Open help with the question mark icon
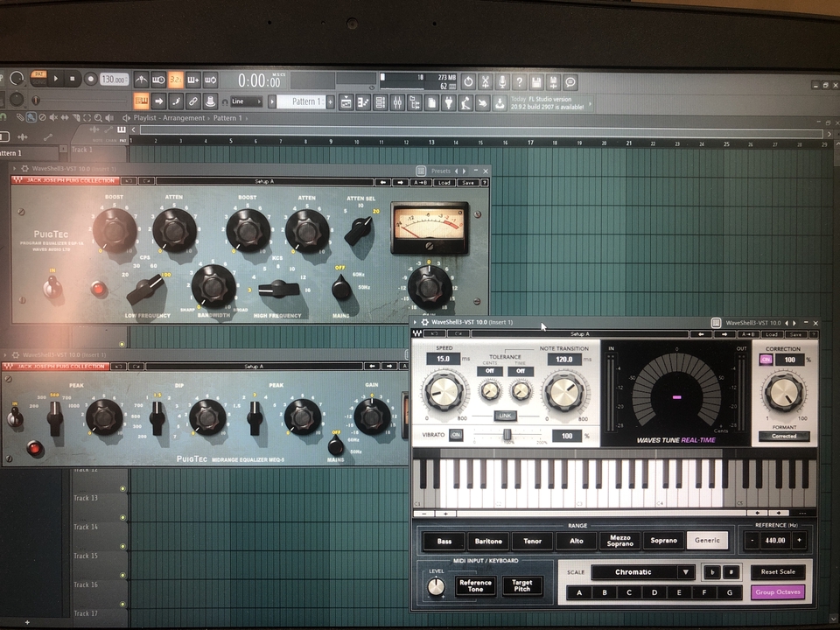 (519, 81)
